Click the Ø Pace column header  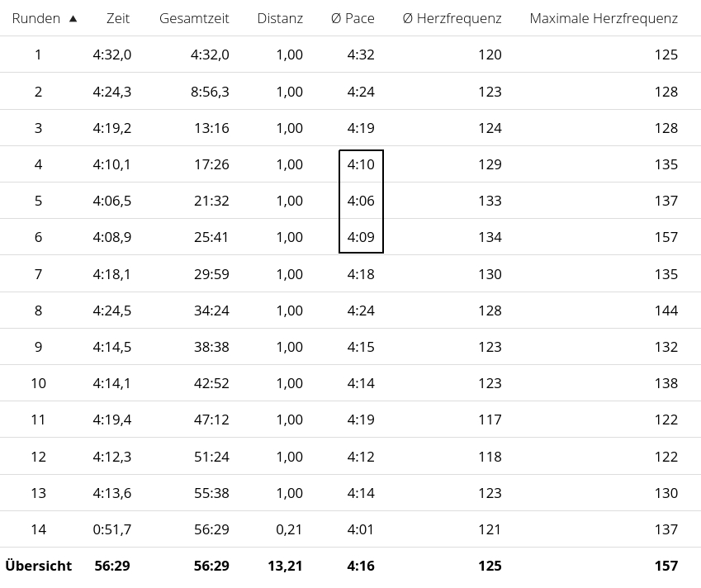[358, 18]
